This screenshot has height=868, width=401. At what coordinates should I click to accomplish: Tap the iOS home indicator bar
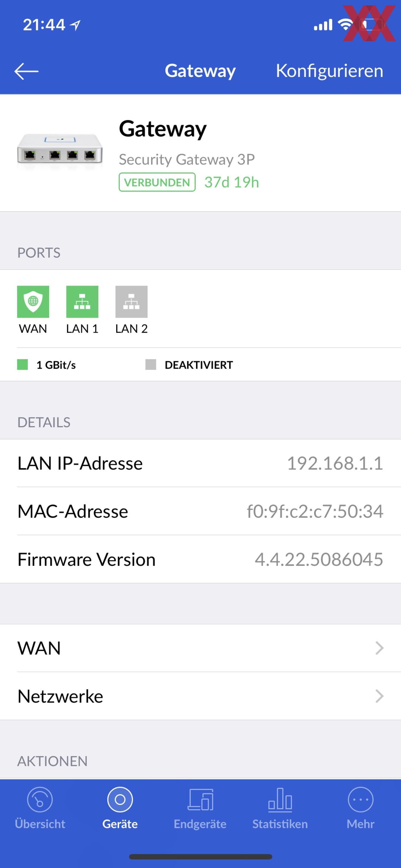point(200,857)
